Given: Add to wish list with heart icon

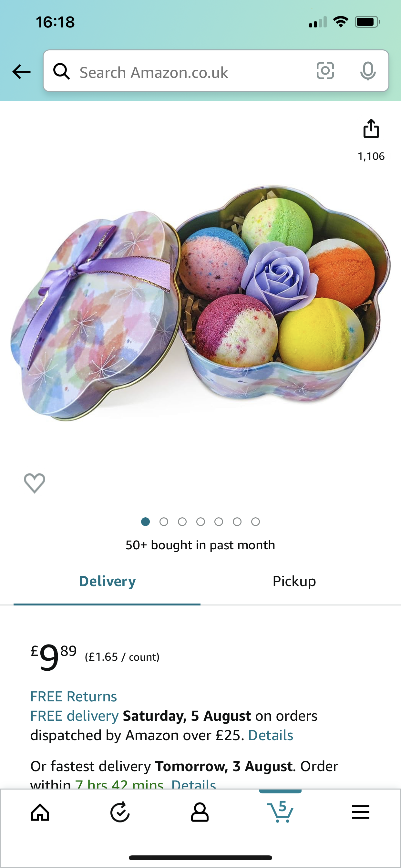Looking at the screenshot, I should [x=34, y=483].
